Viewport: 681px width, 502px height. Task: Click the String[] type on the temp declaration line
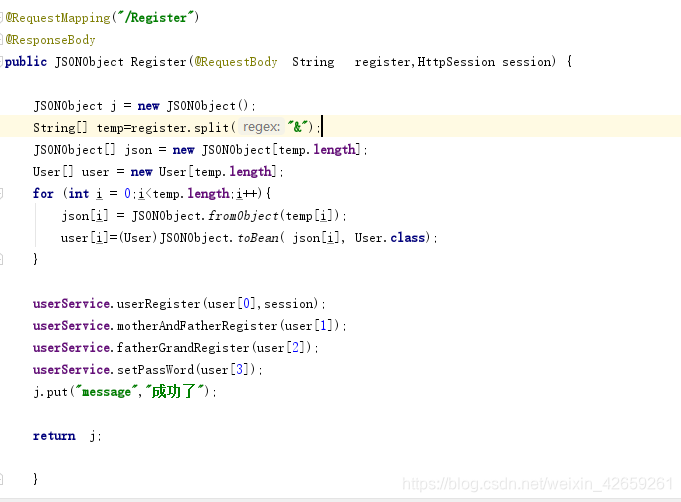pyautogui.click(x=60, y=128)
